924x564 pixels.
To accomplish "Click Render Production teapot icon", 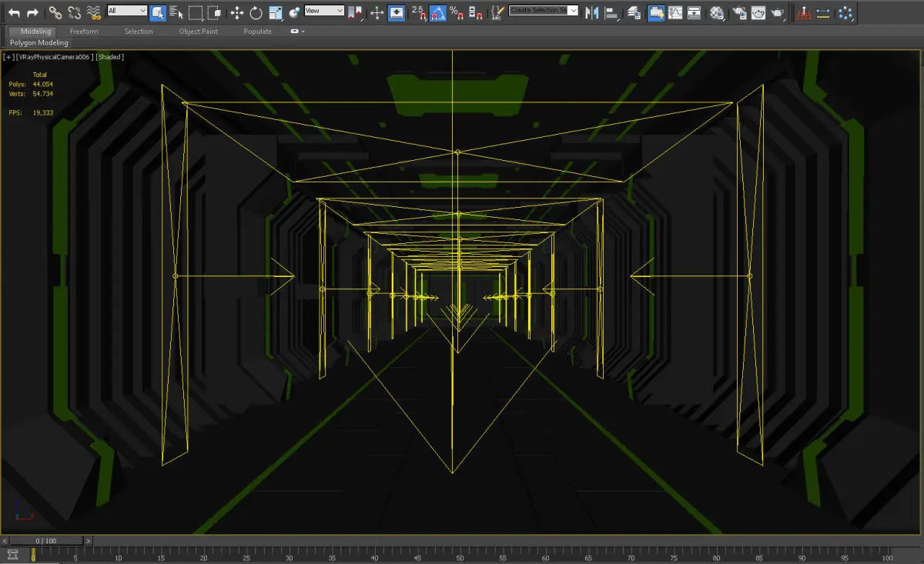I will pos(778,12).
